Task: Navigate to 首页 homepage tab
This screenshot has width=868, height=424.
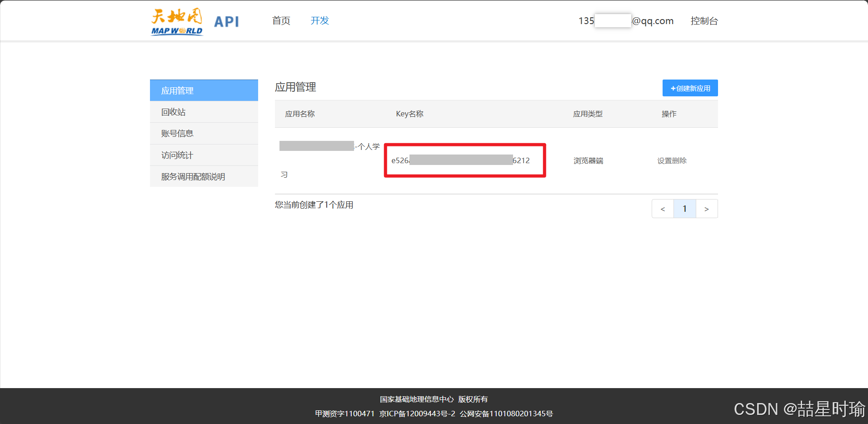Action: tap(280, 20)
